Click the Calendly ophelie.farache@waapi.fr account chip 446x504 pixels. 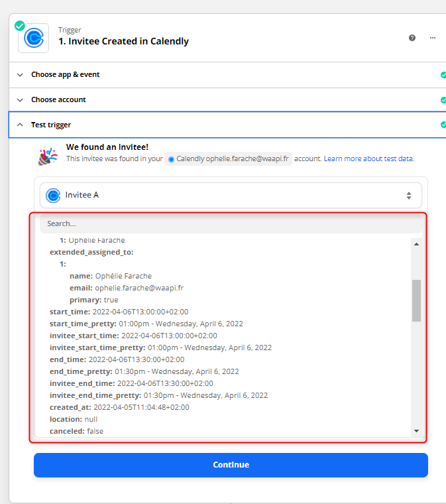pos(228,158)
